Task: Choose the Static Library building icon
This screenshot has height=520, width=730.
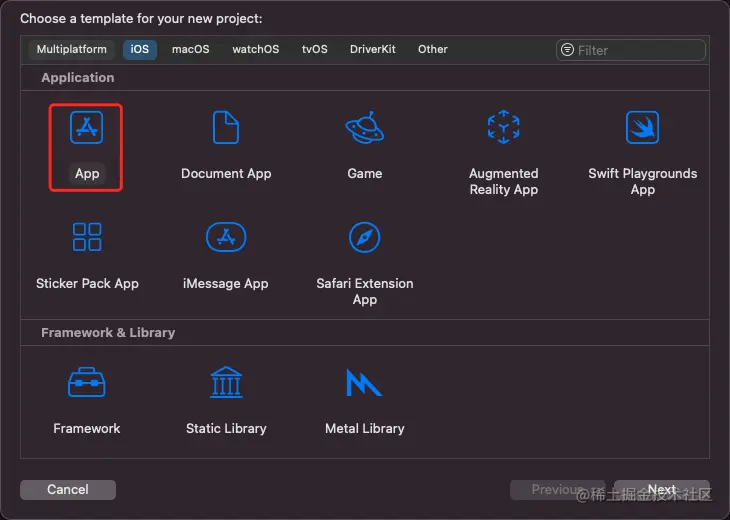Action: tap(226, 382)
